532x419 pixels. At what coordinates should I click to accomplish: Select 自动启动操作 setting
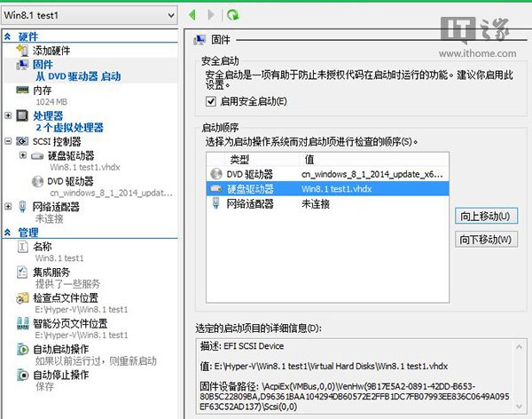click(61, 350)
